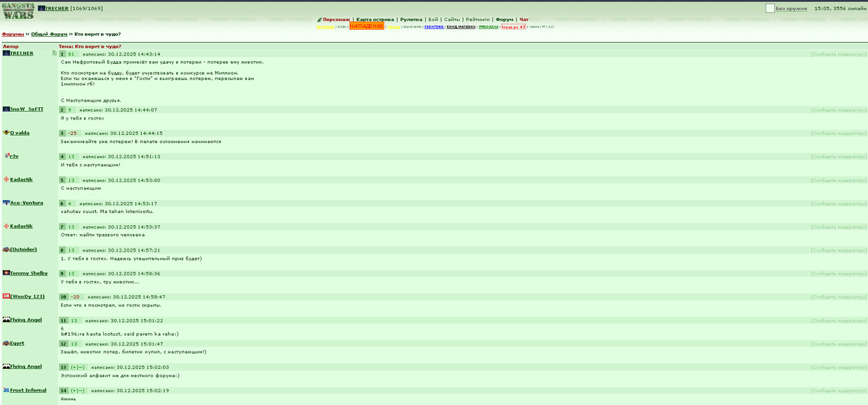This screenshot has width=868, height=405.
Task: Click the topic title Тема: Кто верит в чудо?
Action: point(90,46)
